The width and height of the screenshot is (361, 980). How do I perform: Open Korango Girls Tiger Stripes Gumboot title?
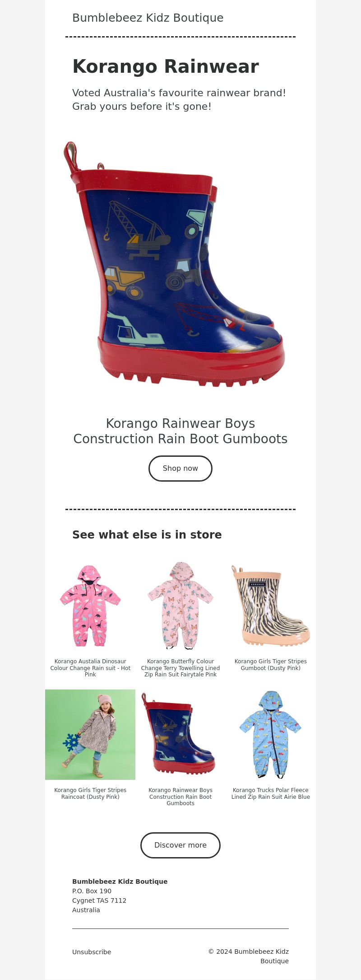pyautogui.click(x=271, y=665)
